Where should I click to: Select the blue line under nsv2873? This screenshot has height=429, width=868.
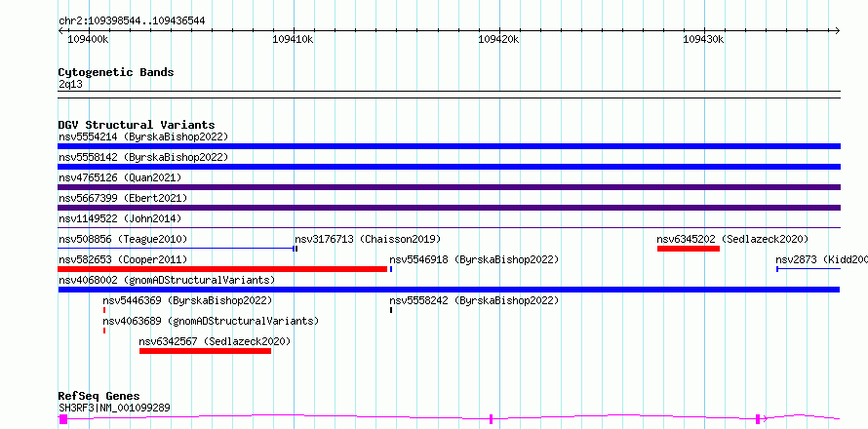click(809, 269)
